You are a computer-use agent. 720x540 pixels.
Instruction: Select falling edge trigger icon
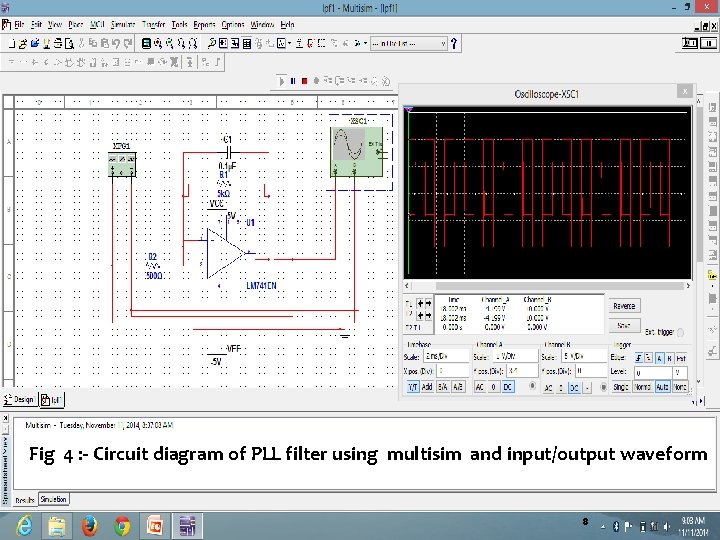[x=648, y=358]
